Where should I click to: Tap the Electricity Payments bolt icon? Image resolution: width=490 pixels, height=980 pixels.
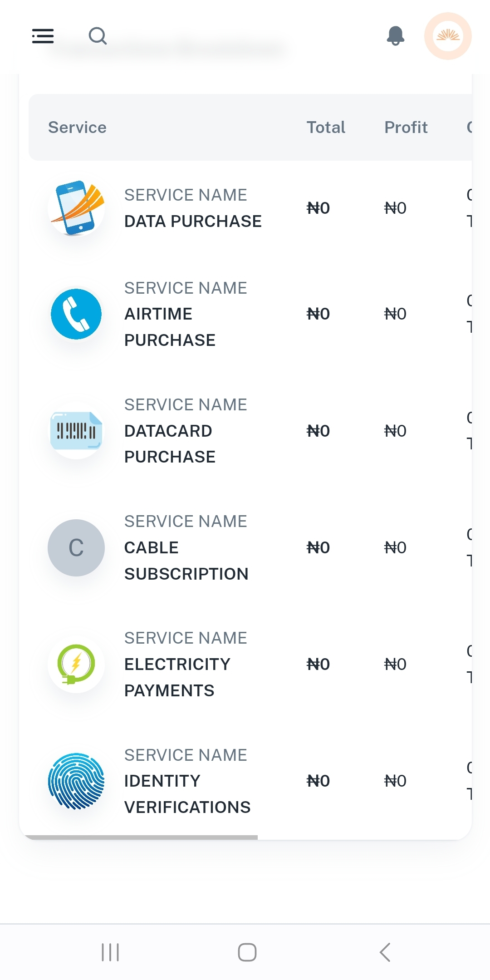[x=76, y=665]
